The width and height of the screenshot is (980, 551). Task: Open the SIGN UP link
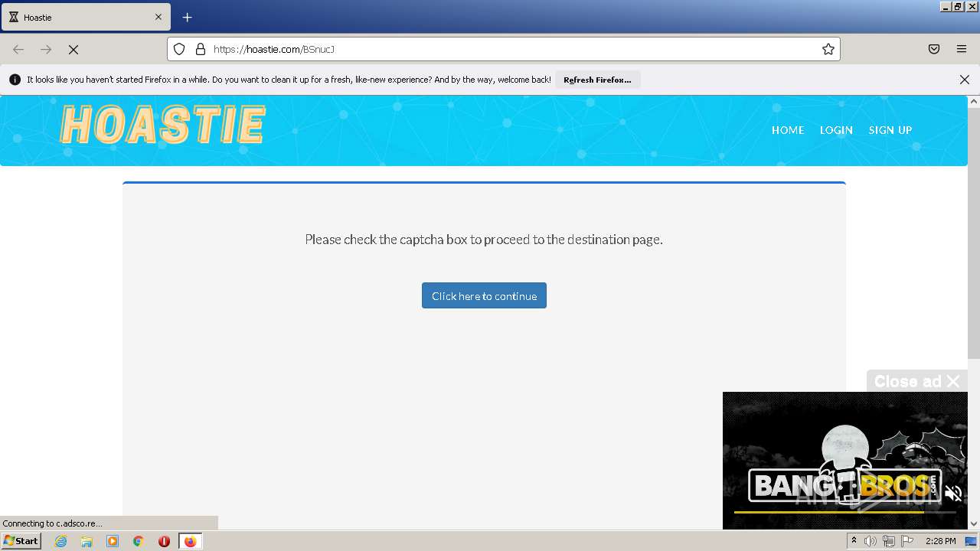[x=890, y=130]
